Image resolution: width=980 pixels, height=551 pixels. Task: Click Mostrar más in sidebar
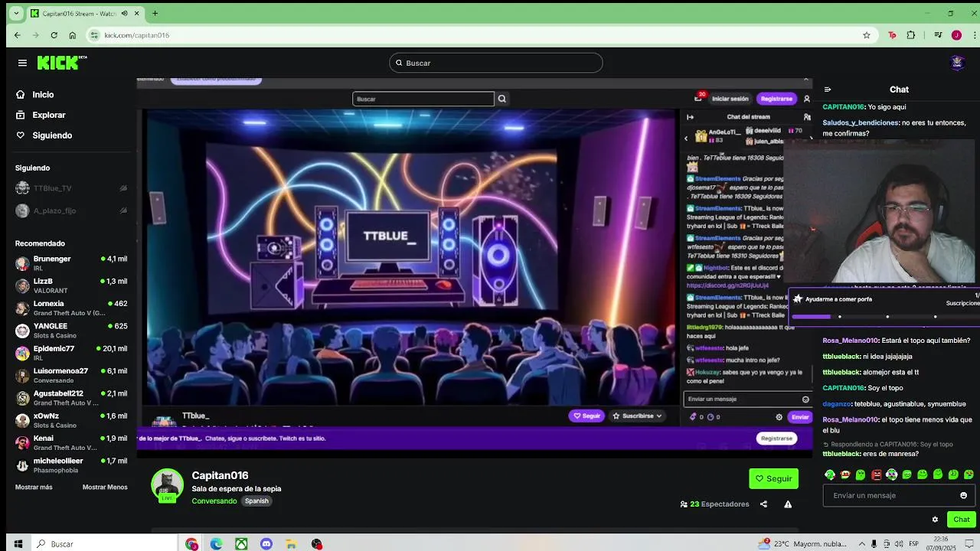[x=34, y=487]
